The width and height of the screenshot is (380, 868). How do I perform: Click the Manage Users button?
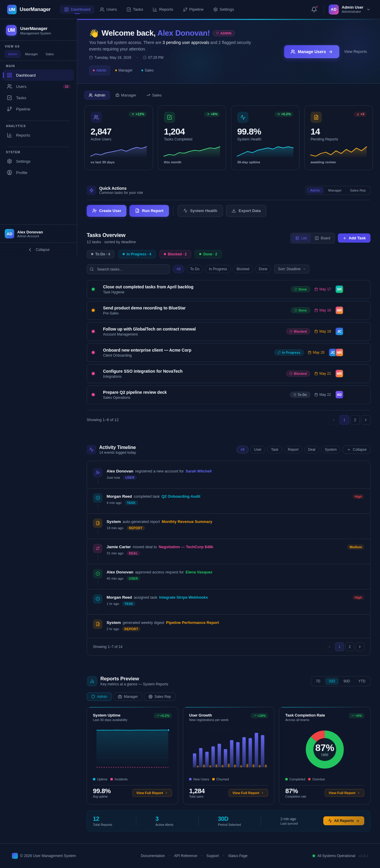tap(312, 52)
